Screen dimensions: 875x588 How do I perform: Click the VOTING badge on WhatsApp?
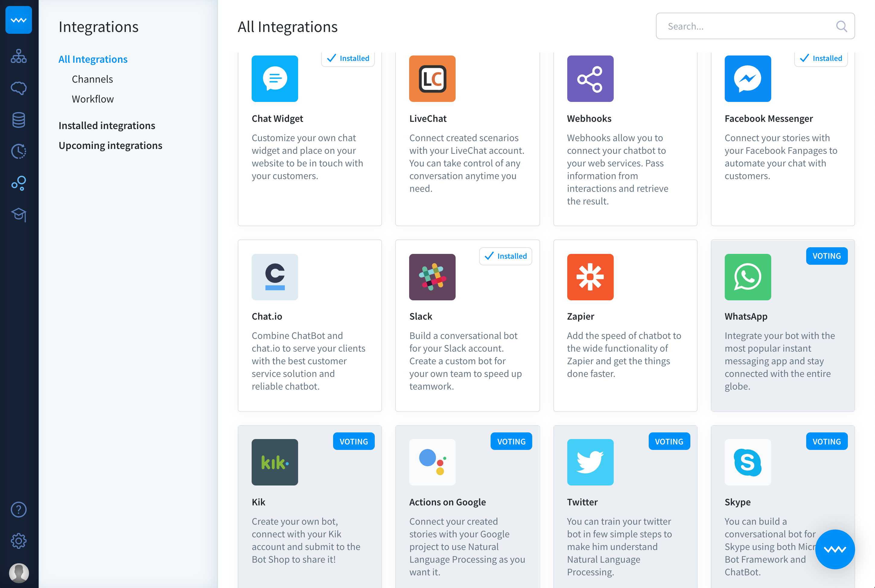click(x=827, y=256)
